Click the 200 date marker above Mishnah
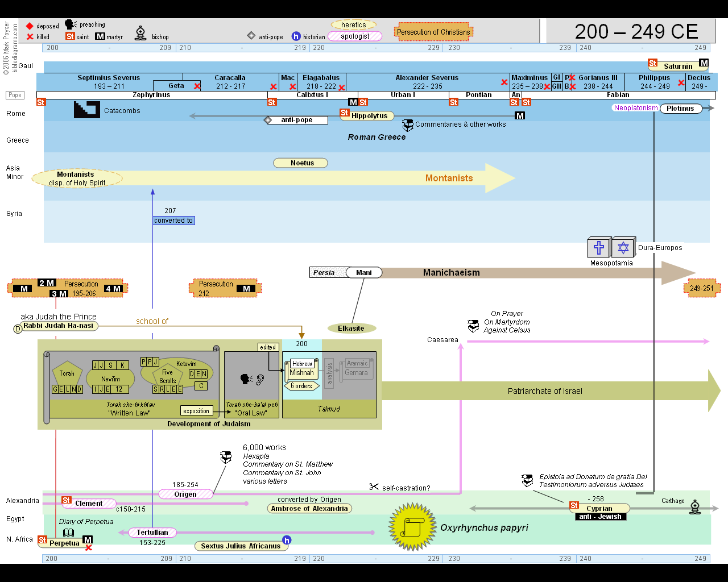 302,344
